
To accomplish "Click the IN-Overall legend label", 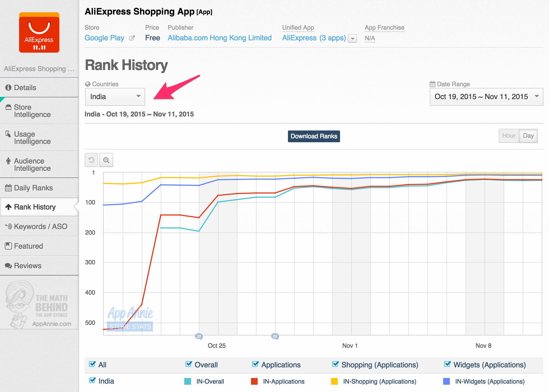I will (x=210, y=381).
